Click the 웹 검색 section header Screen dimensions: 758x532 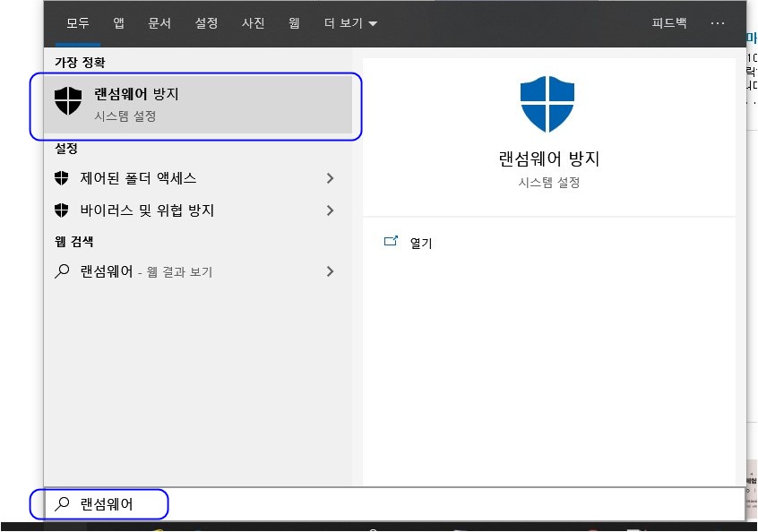click(74, 241)
